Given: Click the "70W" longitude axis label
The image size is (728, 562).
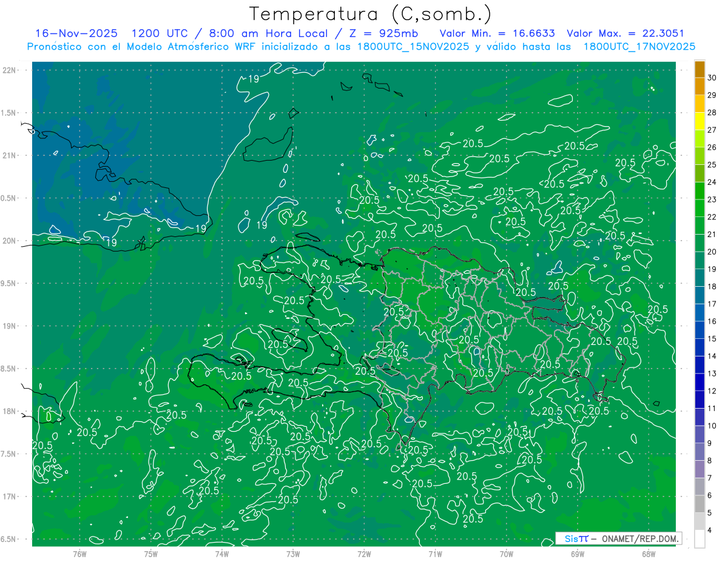Looking at the screenshot, I should click(507, 554).
